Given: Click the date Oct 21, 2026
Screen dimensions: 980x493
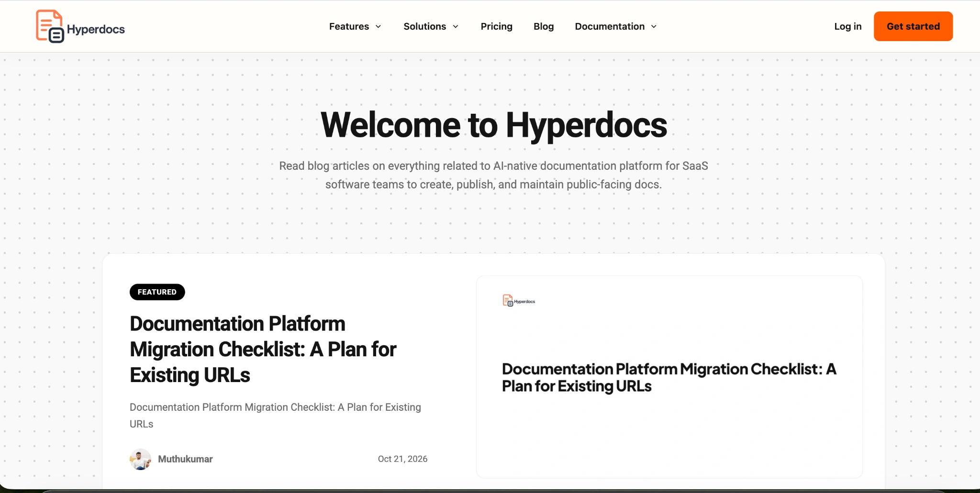Looking at the screenshot, I should pos(402,459).
